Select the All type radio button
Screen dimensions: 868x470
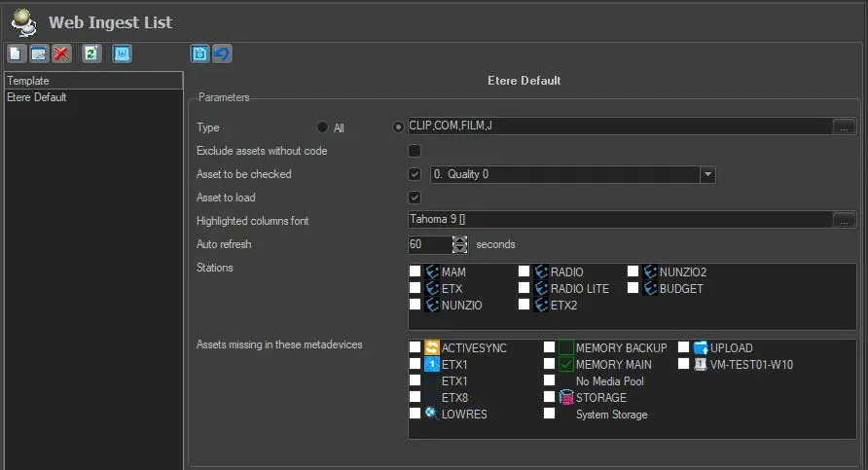click(323, 127)
